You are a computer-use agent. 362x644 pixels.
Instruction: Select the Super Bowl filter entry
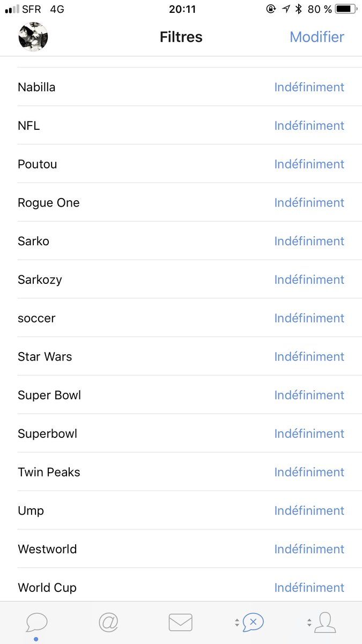pyautogui.click(x=49, y=396)
